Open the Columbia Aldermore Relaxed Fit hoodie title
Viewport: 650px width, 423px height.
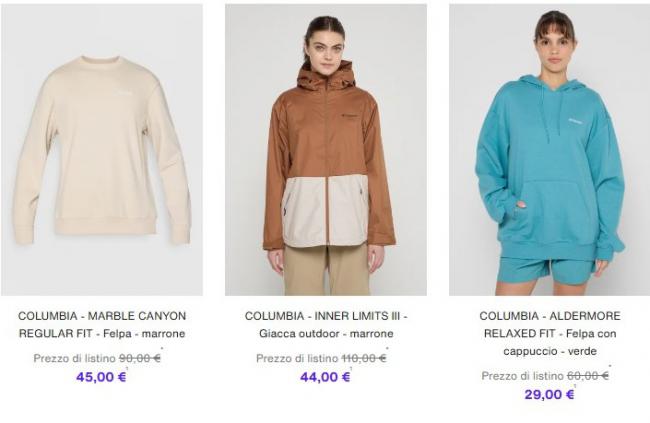point(550,333)
